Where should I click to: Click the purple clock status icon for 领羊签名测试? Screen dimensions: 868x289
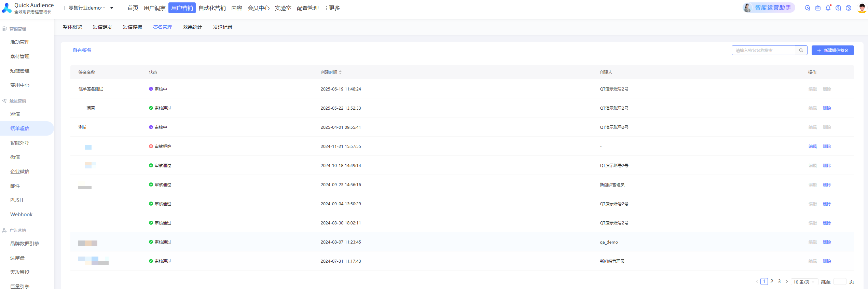click(x=151, y=89)
